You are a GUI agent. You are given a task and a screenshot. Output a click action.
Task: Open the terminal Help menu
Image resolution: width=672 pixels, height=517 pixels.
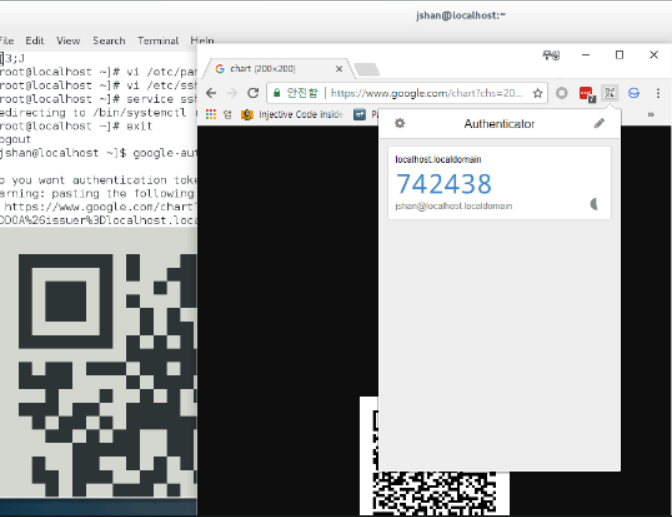tap(202, 40)
